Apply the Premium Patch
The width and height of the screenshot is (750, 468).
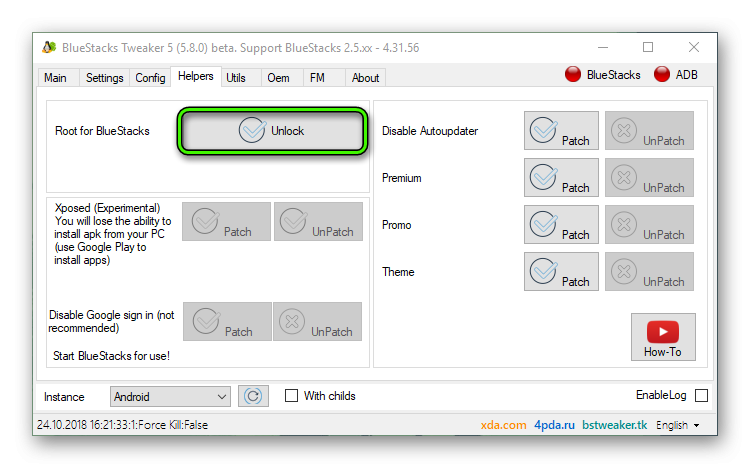click(561, 178)
